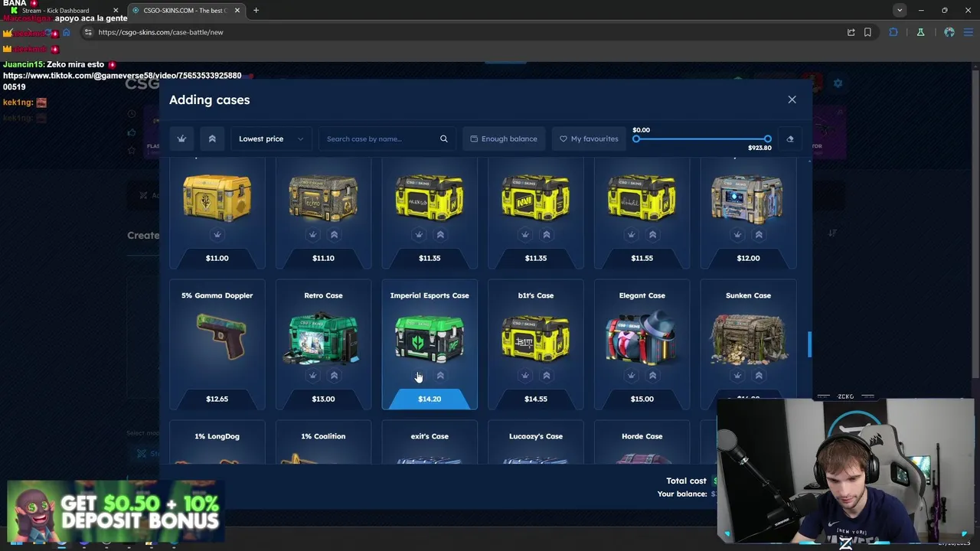Click crown icon on the $11.55 case
This screenshot has width=980, height=551.
(631, 235)
